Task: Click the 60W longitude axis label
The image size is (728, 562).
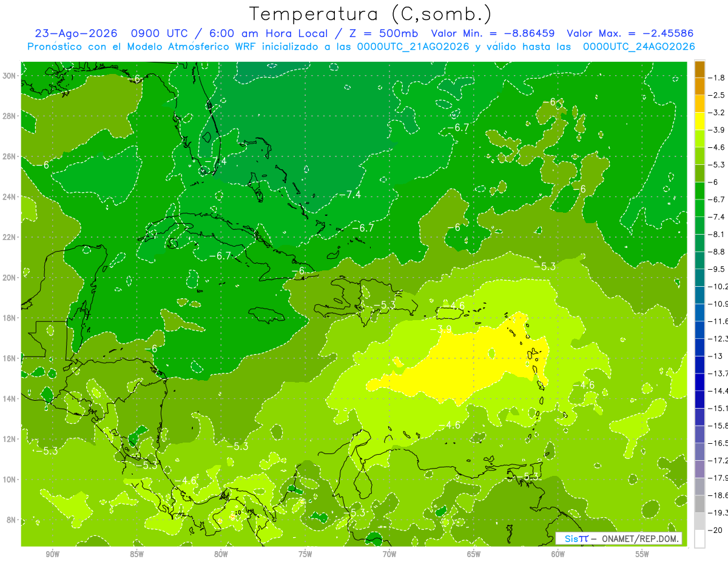Action: coord(558,554)
